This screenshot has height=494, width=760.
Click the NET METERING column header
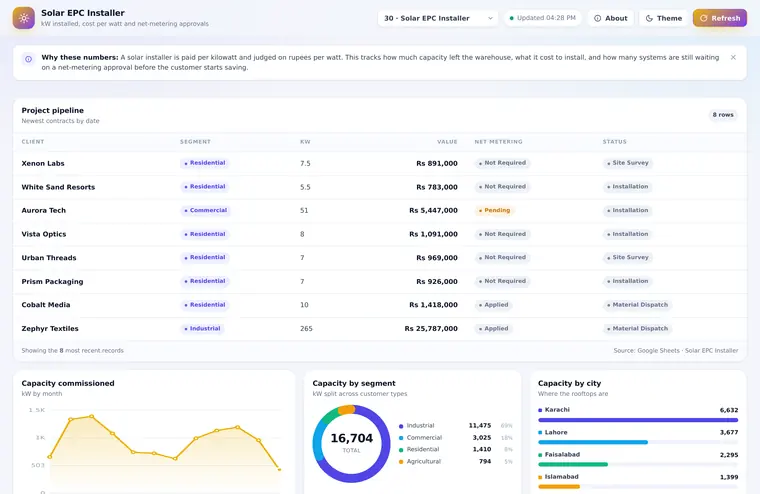point(498,142)
